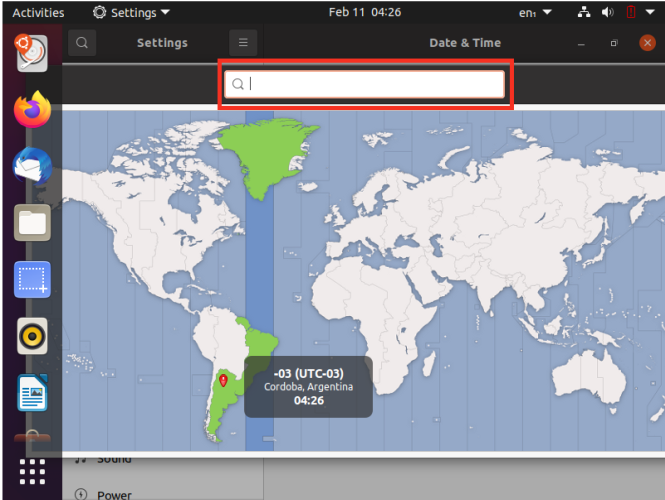
Task: Click the Settings title in header bar
Action: pos(162,43)
